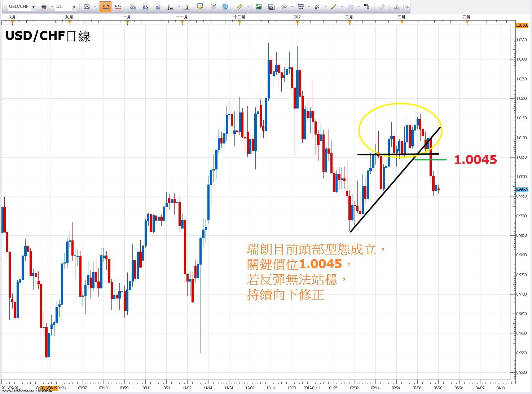Click the 十一月 month marker on timeline

pyautogui.click(x=182, y=17)
